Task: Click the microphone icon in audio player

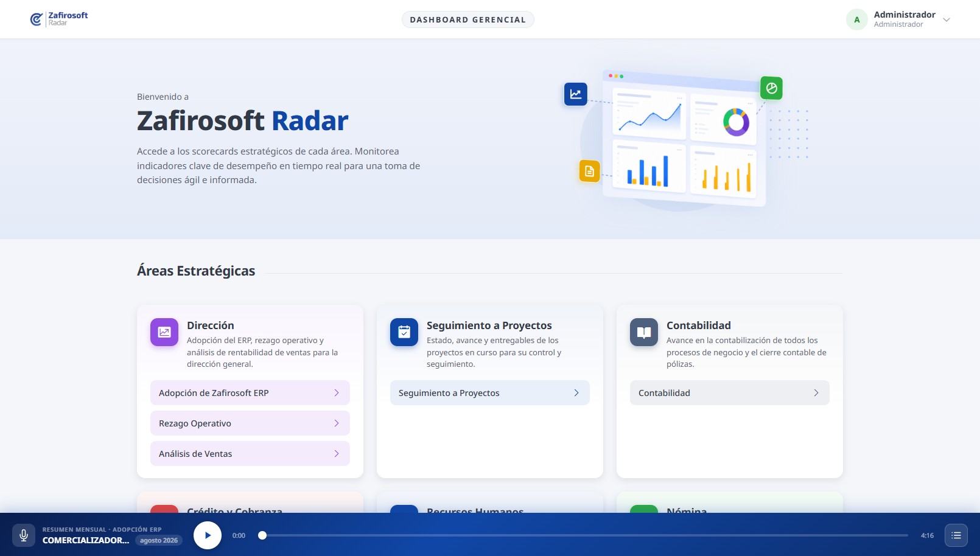Action: pos(24,535)
